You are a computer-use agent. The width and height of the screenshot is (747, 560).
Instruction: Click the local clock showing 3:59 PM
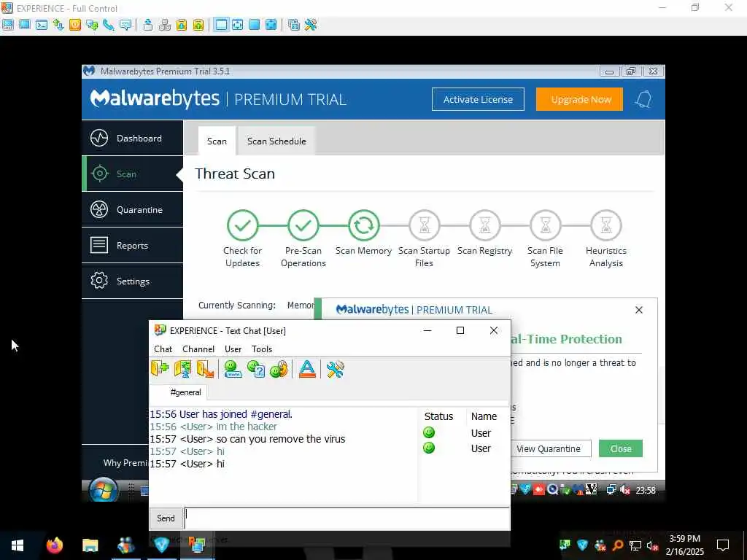coord(684,545)
